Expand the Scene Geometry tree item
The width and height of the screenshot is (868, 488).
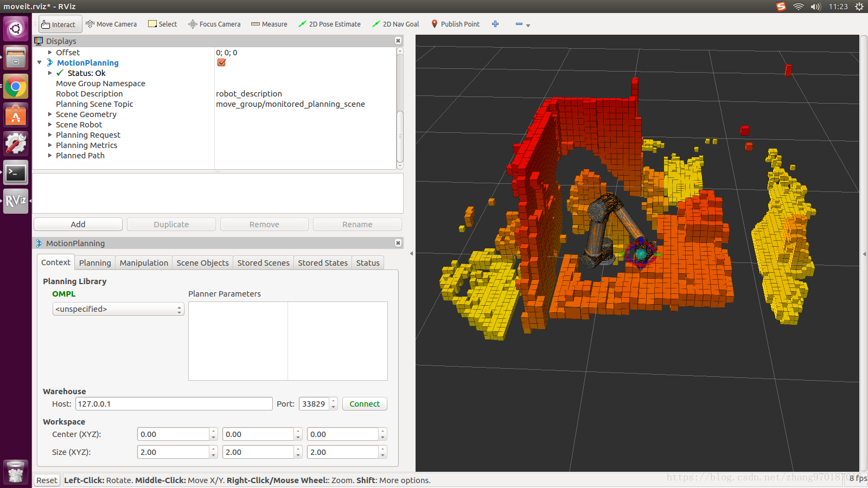(x=50, y=114)
